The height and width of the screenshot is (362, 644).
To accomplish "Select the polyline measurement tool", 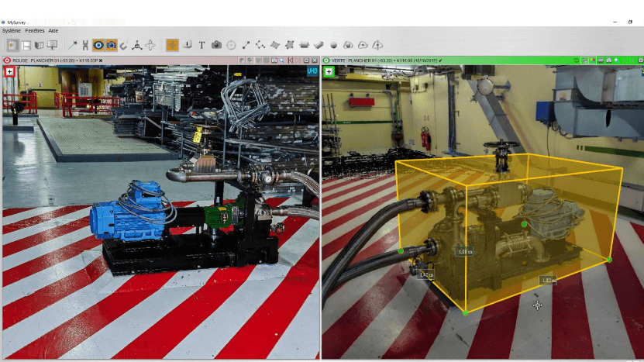I will 260,45.
